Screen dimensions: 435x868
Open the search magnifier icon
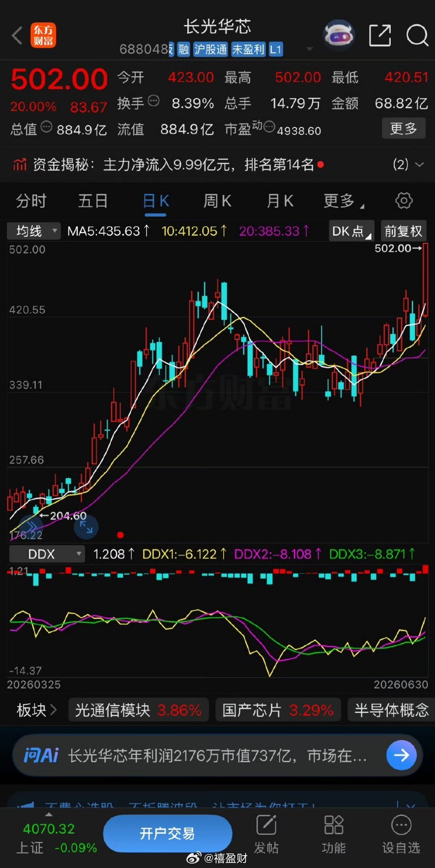coord(417,35)
